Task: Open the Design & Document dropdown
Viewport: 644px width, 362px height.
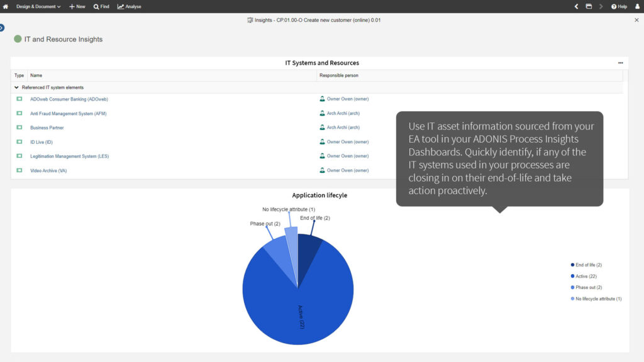Action: [x=37, y=6]
